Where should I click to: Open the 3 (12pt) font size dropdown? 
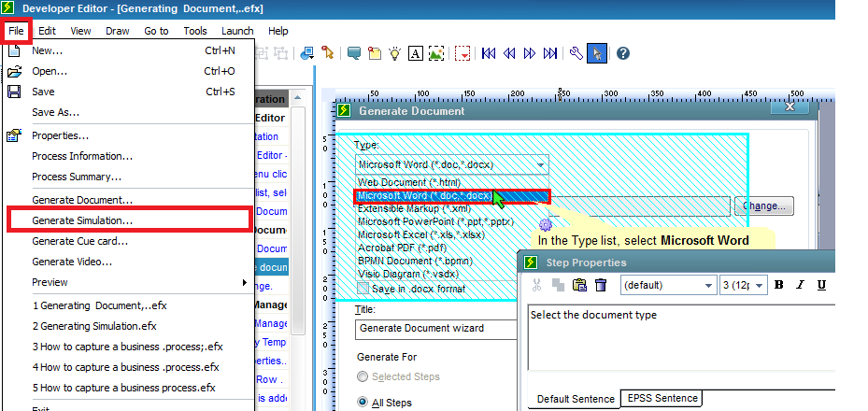[760, 286]
